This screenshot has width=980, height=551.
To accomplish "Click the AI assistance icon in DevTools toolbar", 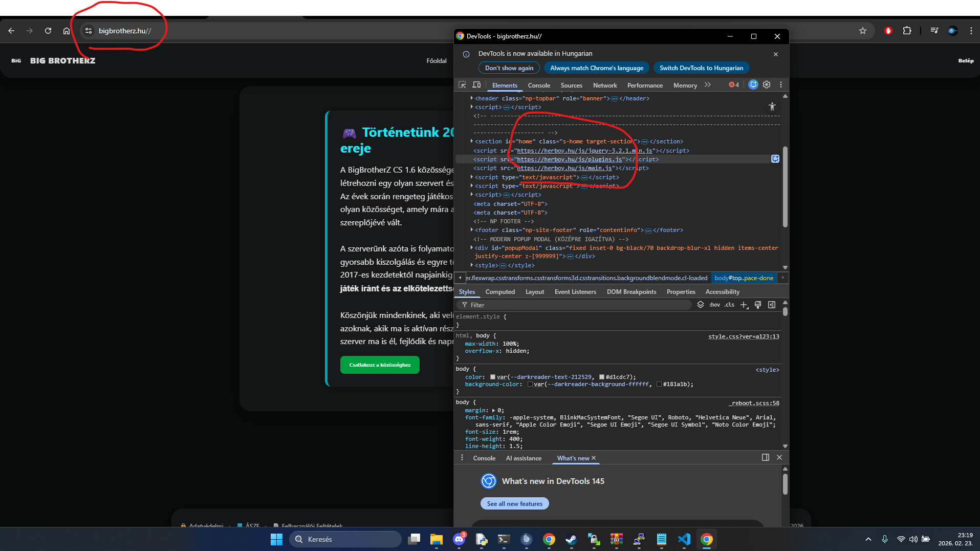I will click(x=753, y=85).
